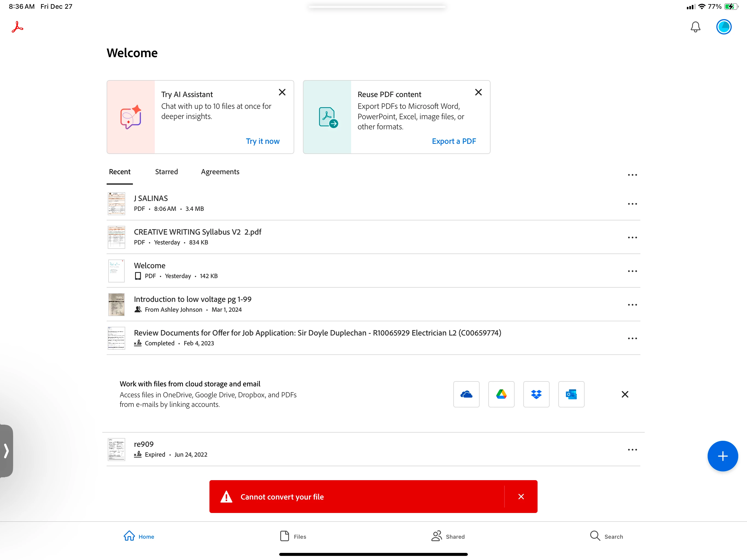747x560 pixels.
Task: Link a Google Drive account
Action: click(x=501, y=394)
